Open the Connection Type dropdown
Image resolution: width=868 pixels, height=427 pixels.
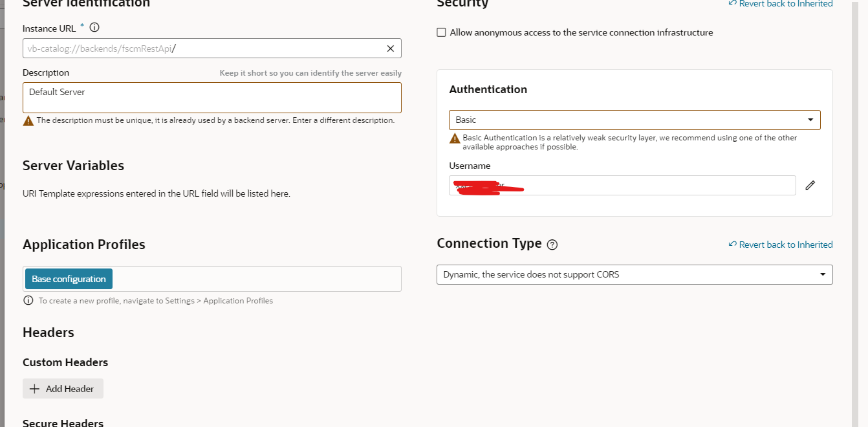(635, 274)
